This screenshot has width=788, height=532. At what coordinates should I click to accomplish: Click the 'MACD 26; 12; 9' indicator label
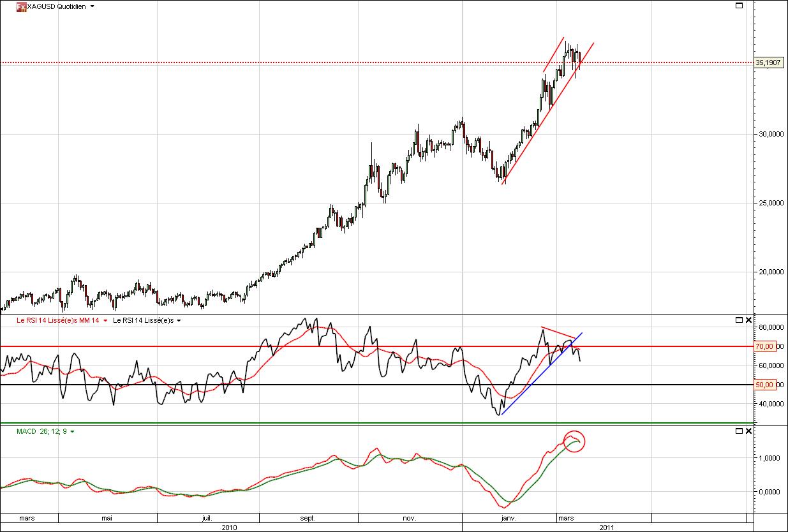click(x=41, y=432)
